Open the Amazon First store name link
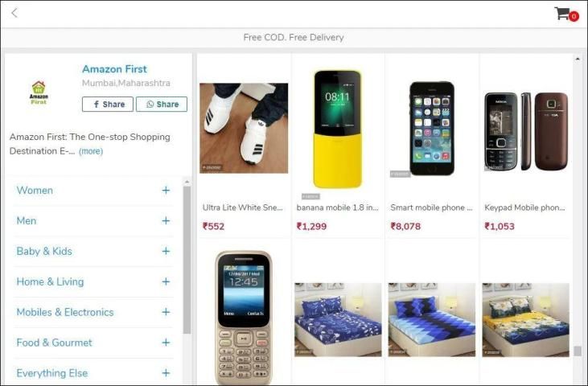 [x=114, y=69]
